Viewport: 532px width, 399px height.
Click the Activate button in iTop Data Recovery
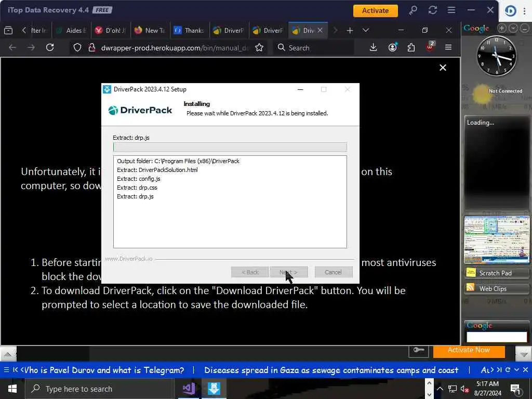[375, 10]
